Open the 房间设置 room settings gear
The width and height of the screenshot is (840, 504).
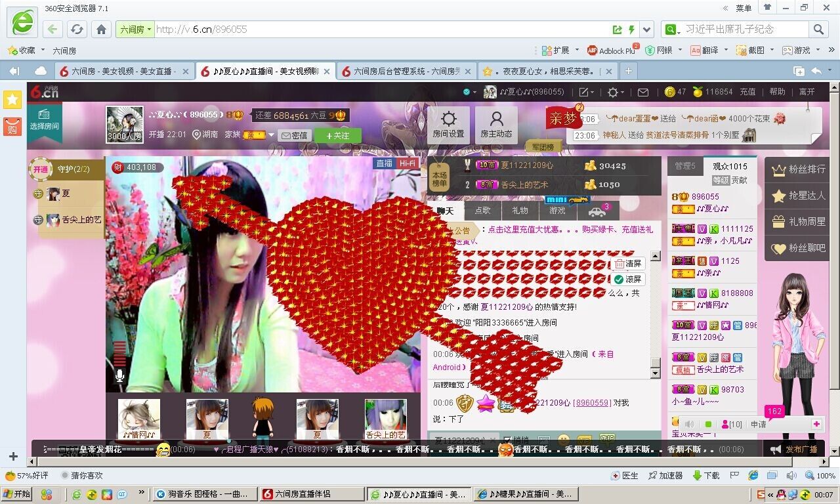click(448, 125)
